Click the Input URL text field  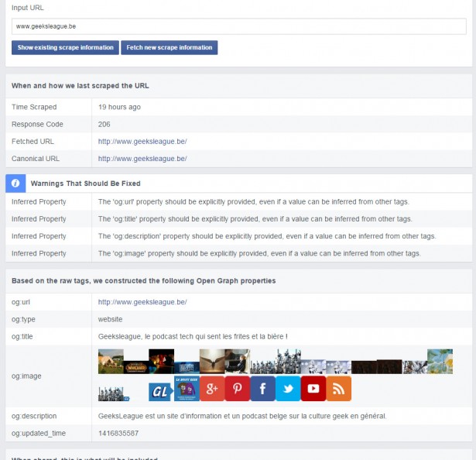pyautogui.click(x=238, y=26)
